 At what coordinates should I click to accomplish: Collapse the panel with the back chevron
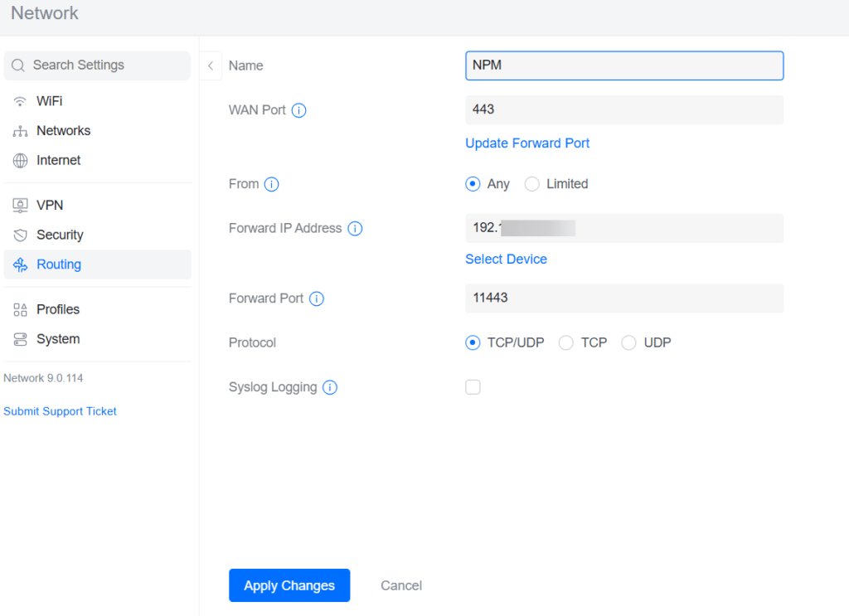click(x=211, y=65)
